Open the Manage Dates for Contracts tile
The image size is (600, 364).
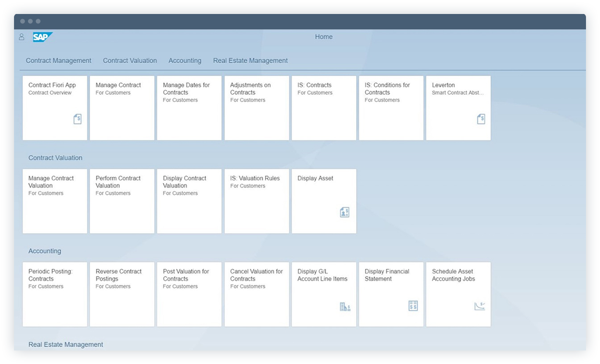pos(189,107)
